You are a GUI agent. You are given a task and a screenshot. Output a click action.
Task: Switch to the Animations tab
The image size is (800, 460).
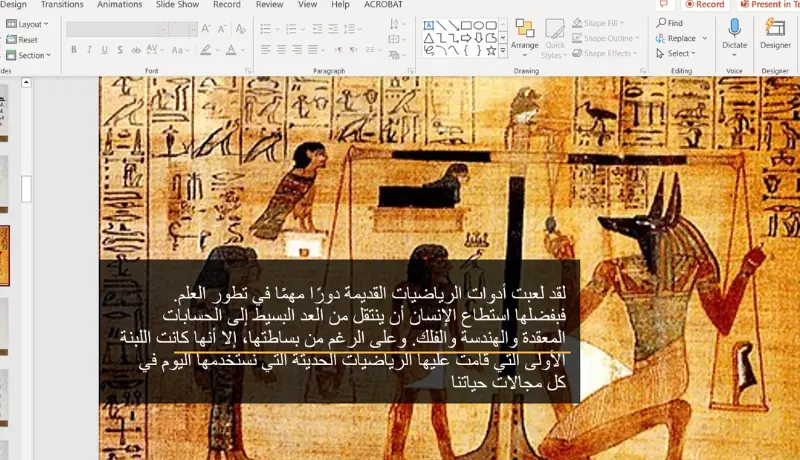coord(119,5)
